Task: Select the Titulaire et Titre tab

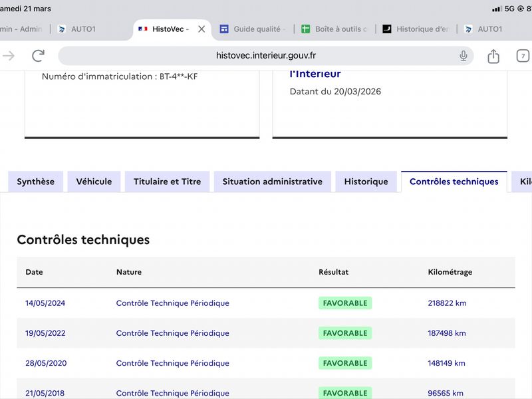Action: [x=168, y=182]
